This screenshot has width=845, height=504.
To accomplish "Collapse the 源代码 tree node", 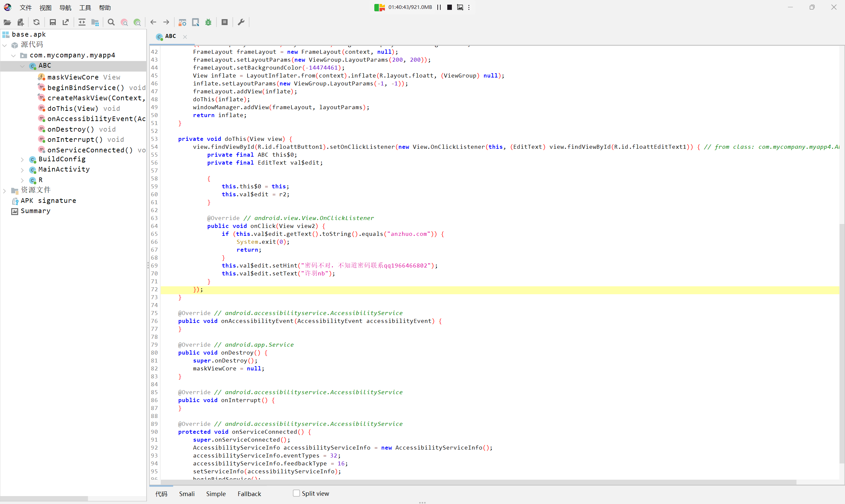I will (x=5, y=45).
